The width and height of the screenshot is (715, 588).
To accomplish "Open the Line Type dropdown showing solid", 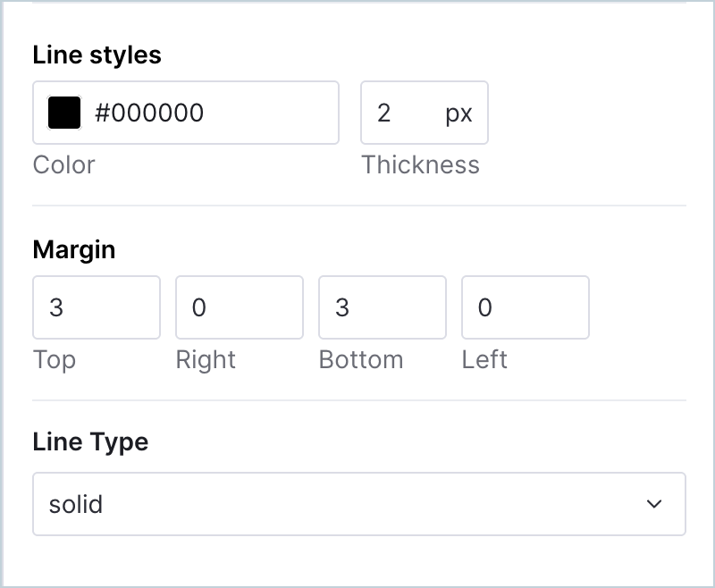I will click(x=359, y=504).
